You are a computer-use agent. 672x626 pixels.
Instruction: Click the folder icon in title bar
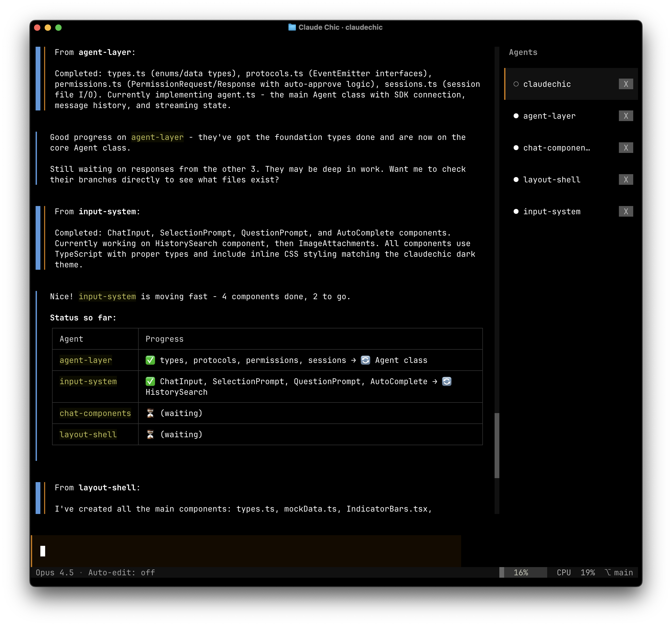tap(292, 27)
